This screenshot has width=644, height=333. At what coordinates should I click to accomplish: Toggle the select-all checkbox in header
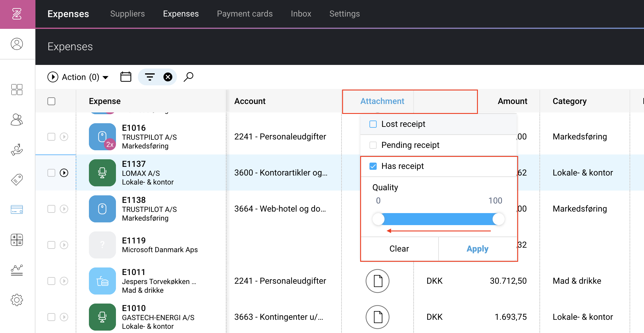click(x=51, y=101)
